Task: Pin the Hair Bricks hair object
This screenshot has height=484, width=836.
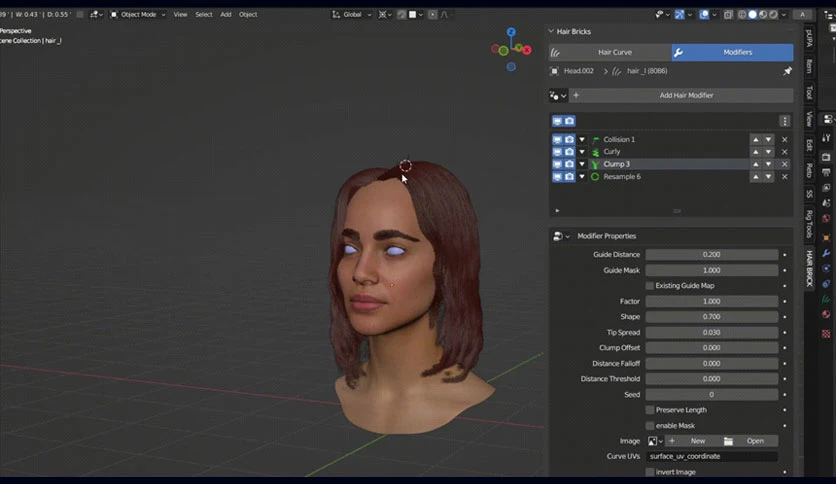Action: [x=787, y=71]
